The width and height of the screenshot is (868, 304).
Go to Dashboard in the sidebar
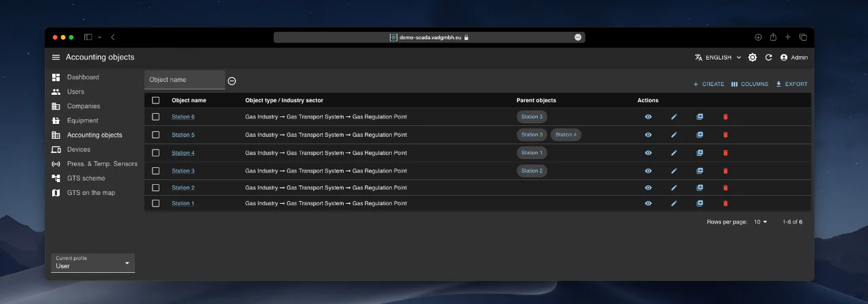click(83, 77)
